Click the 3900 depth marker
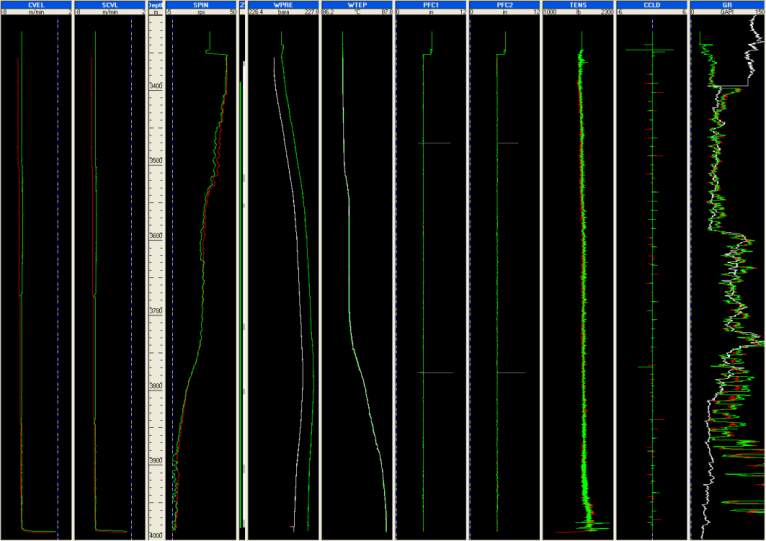 click(x=156, y=461)
